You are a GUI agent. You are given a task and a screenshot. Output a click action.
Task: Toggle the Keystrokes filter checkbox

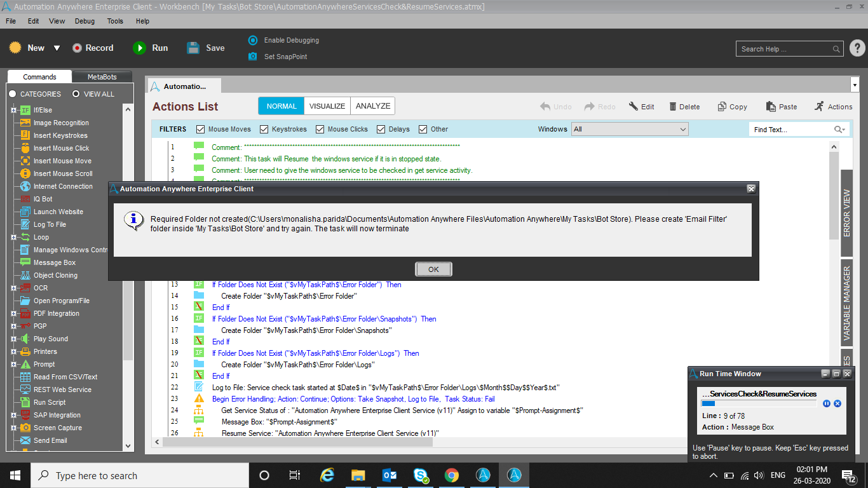pyautogui.click(x=264, y=129)
